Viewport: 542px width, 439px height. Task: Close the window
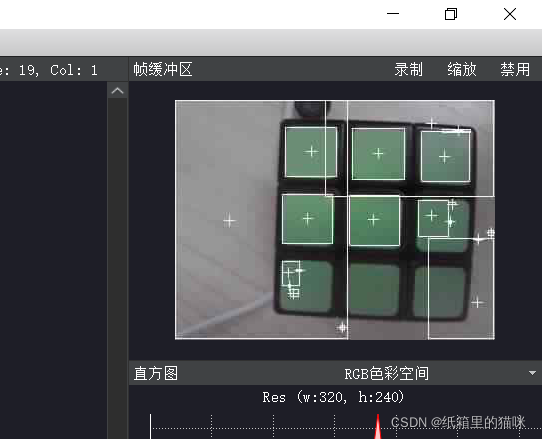[x=510, y=14]
